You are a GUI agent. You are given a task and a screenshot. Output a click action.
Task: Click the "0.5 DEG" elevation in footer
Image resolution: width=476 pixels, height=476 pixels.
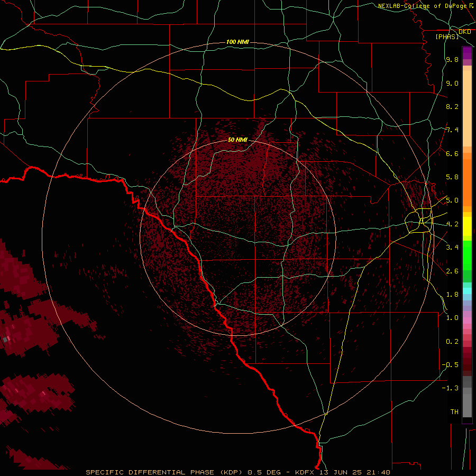pos(264,472)
